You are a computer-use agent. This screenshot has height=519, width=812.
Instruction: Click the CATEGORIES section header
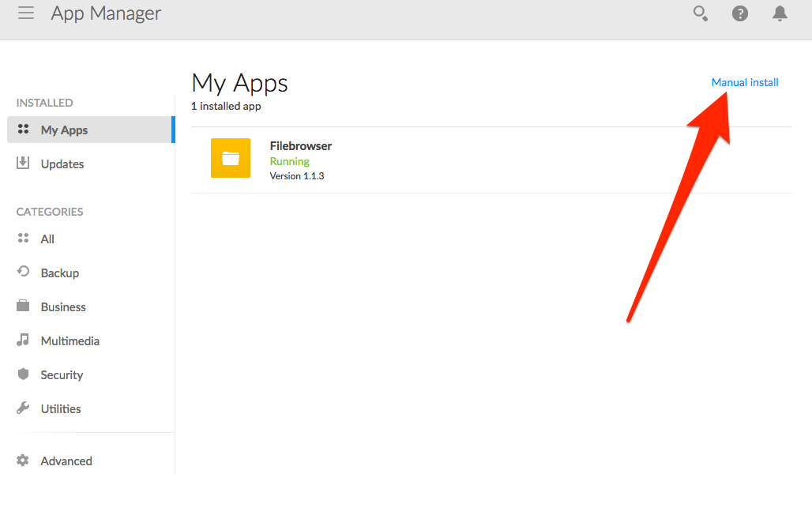50,212
